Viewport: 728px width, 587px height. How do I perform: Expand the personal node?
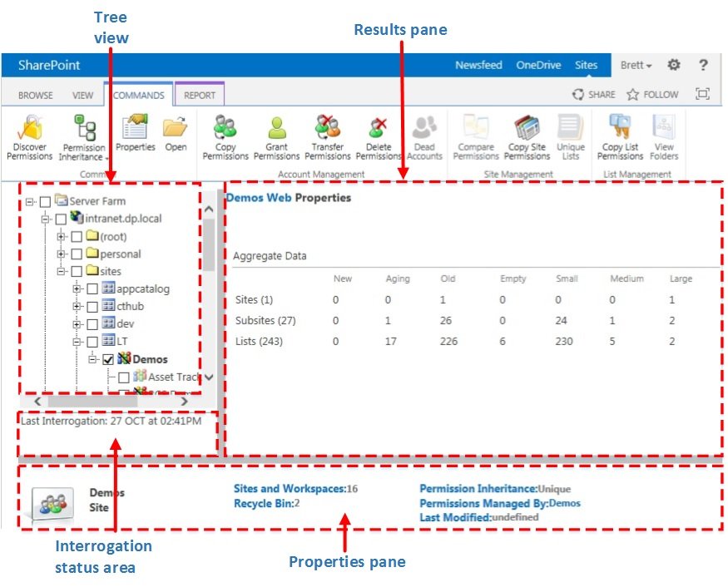61,254
